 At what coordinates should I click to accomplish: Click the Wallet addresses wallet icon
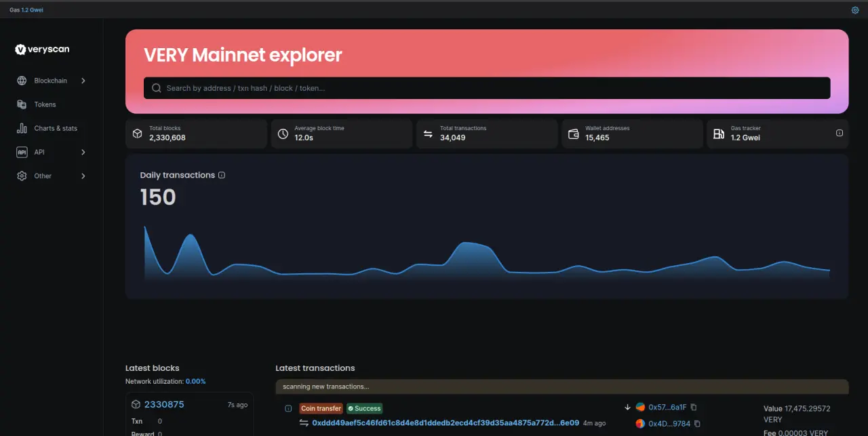[x=573, y=134]
